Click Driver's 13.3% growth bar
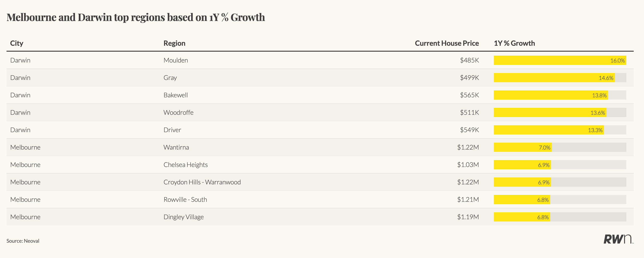Viewport: 644px width, 258px height. [548, 130]
